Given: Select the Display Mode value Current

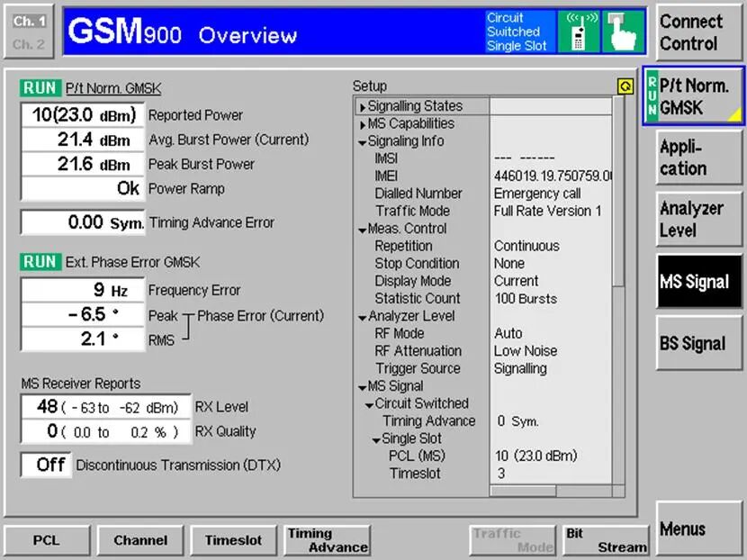Looking at the screenshot, I should pyautogui.click(x=516, y=281).
